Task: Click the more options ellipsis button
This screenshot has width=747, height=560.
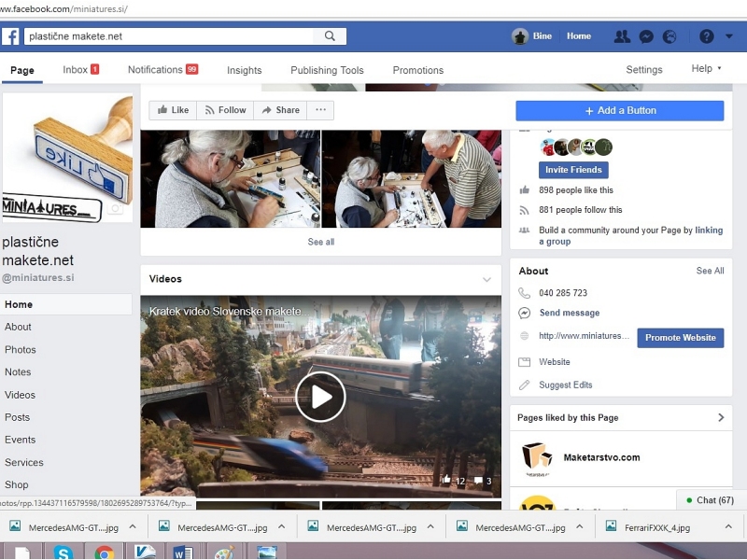Action: (x=320, y=110)
